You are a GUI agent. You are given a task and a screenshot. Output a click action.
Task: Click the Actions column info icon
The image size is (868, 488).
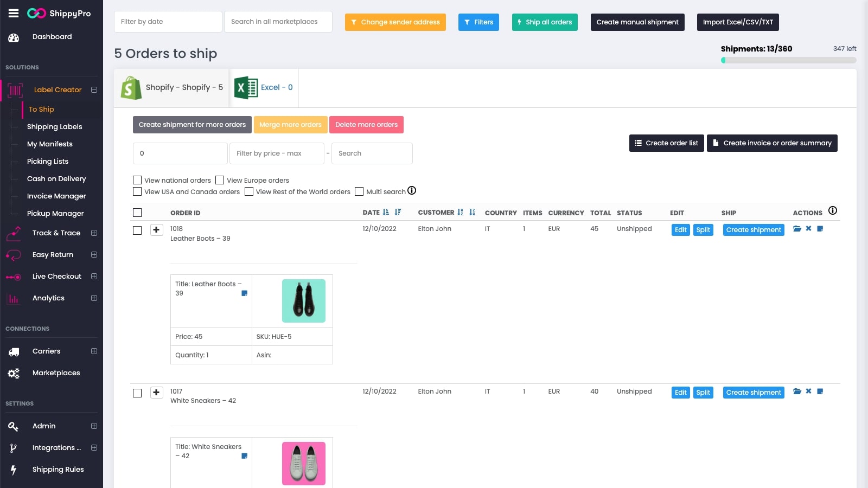(833, 210)
